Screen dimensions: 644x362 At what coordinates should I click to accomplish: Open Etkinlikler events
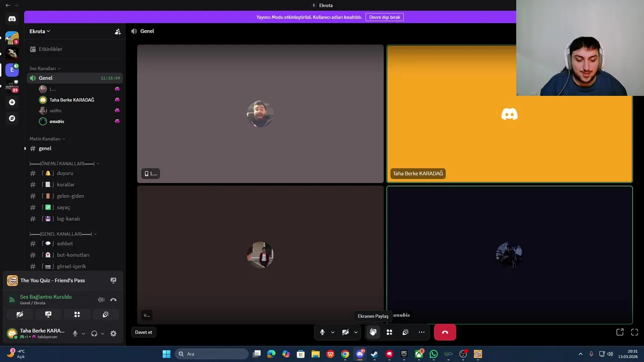coord(74,49)
